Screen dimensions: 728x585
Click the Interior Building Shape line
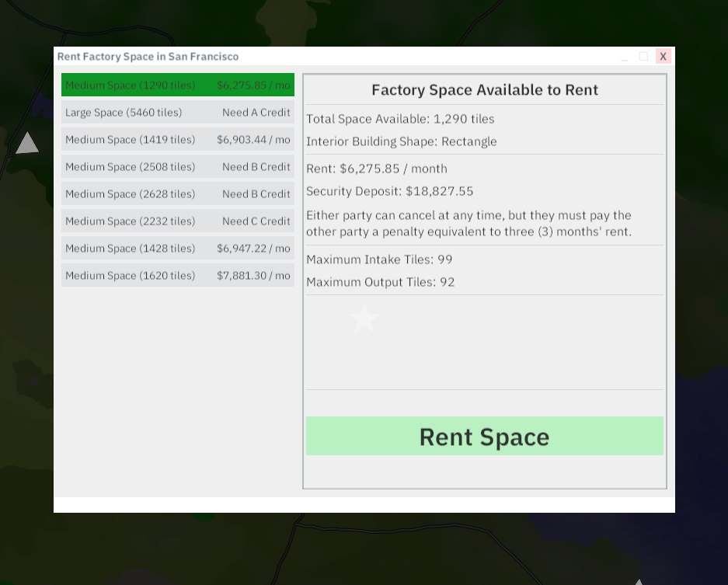[401, 141]
